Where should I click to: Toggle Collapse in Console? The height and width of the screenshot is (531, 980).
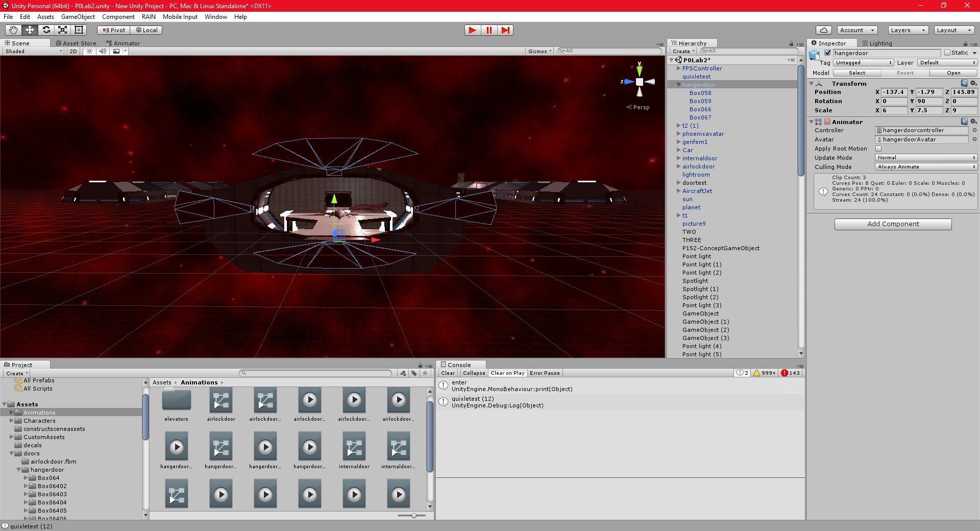[x=474, y=373]
